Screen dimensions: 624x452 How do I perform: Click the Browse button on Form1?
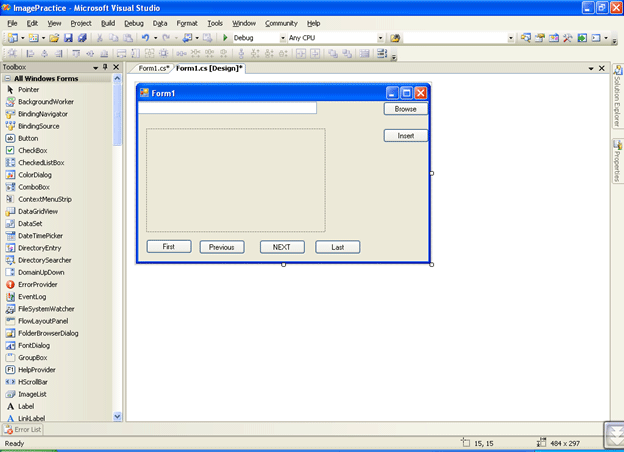pos(406,109)
